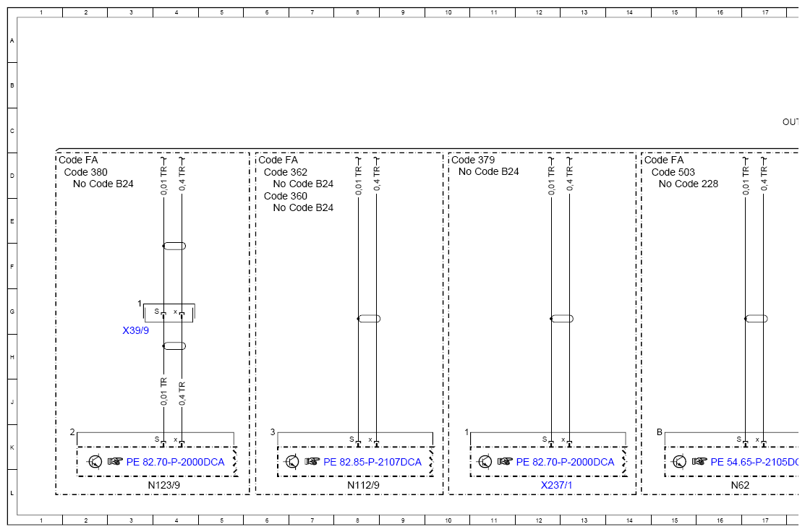Click the pointing hand icon beside N123/9's PE 82.70-P-2000DCA
The height and width of the screenshot is (532, 805).
tap(115, 462)
